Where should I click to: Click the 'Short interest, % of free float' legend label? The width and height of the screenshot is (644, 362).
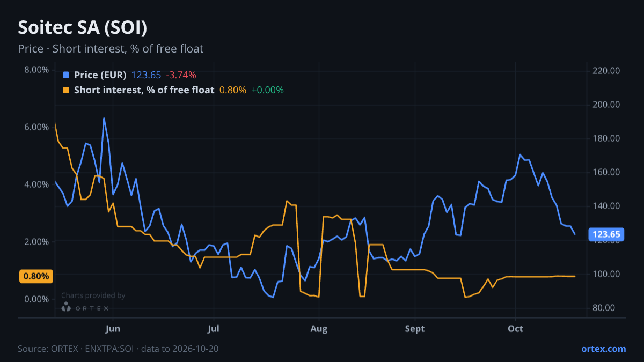tap(144, 90)
